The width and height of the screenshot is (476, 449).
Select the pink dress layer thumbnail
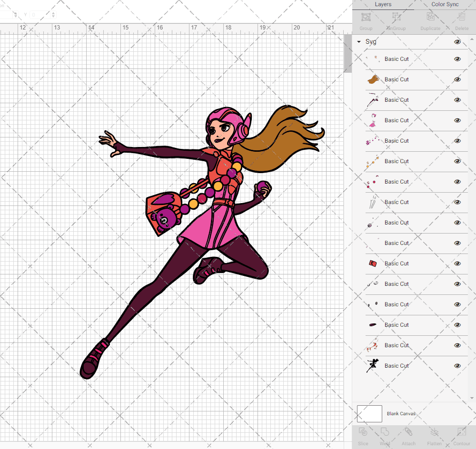tap(373, 120)
